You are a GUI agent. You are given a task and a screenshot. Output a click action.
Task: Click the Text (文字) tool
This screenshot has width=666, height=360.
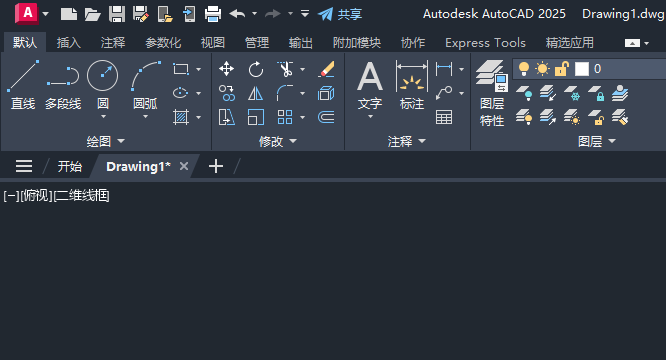point(370,85)
